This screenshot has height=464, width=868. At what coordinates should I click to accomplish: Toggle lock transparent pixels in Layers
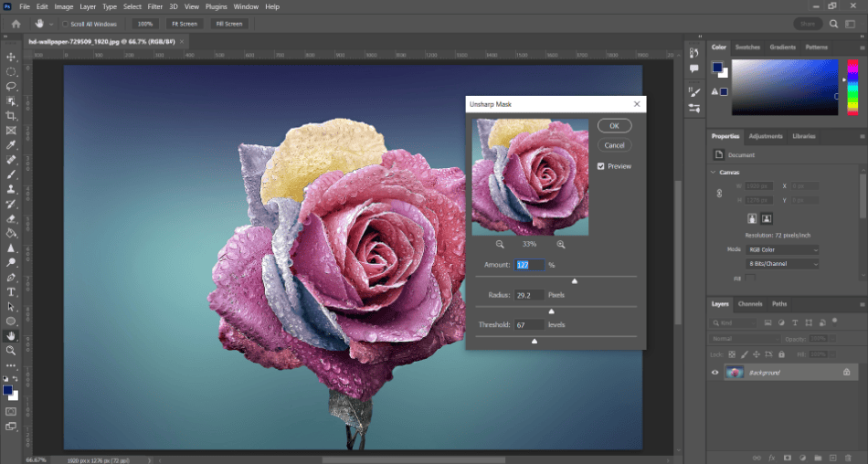(732, 354)
